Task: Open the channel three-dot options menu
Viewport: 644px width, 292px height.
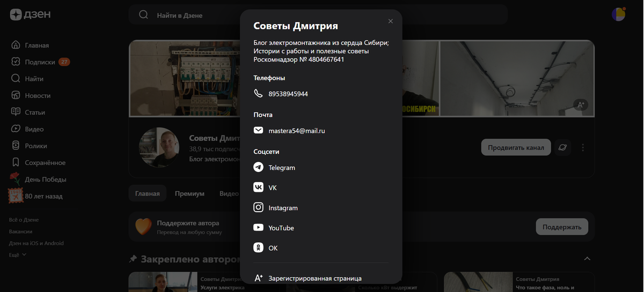Action: coord(583,147)
